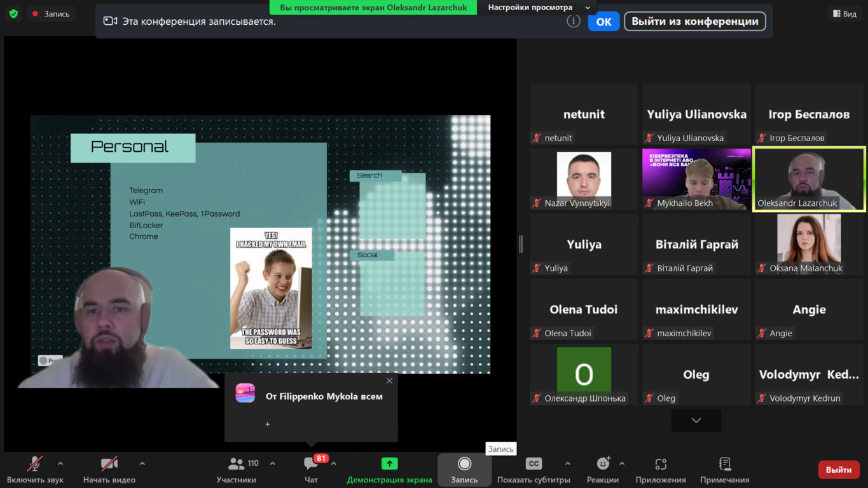This screenshot has height=488, width=868.
Task: Select Nazar Vynnytskyi video tile
Action: click(584, 179)
